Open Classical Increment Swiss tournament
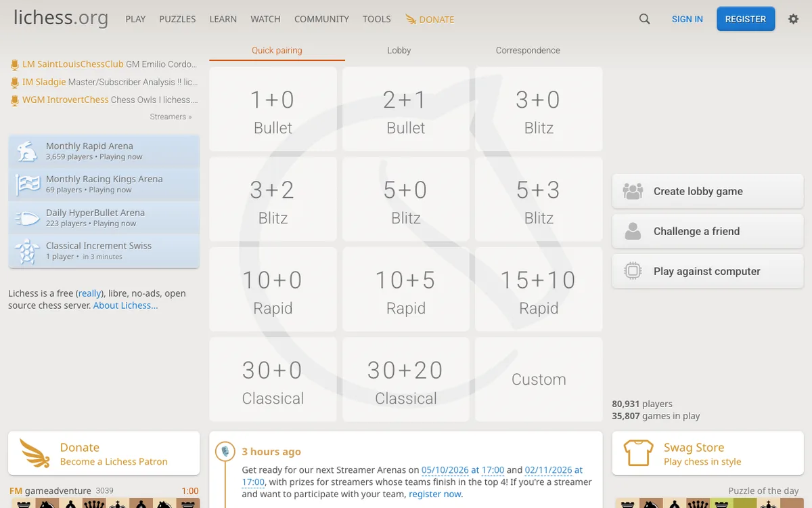812x508 pixels. pos(104,251)
